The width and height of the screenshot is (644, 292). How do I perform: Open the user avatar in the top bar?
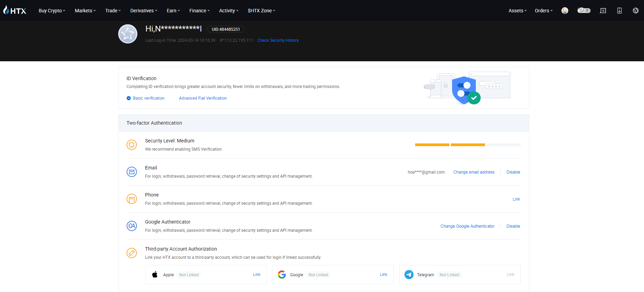(x=565, y=11)
